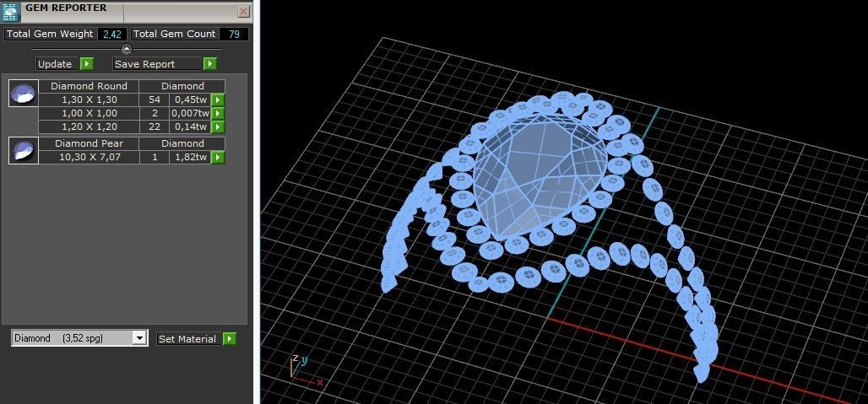Click the Gem Reporter panel icon
The image size is (868, 404).
pyautogui.click(x=11, y=11)
